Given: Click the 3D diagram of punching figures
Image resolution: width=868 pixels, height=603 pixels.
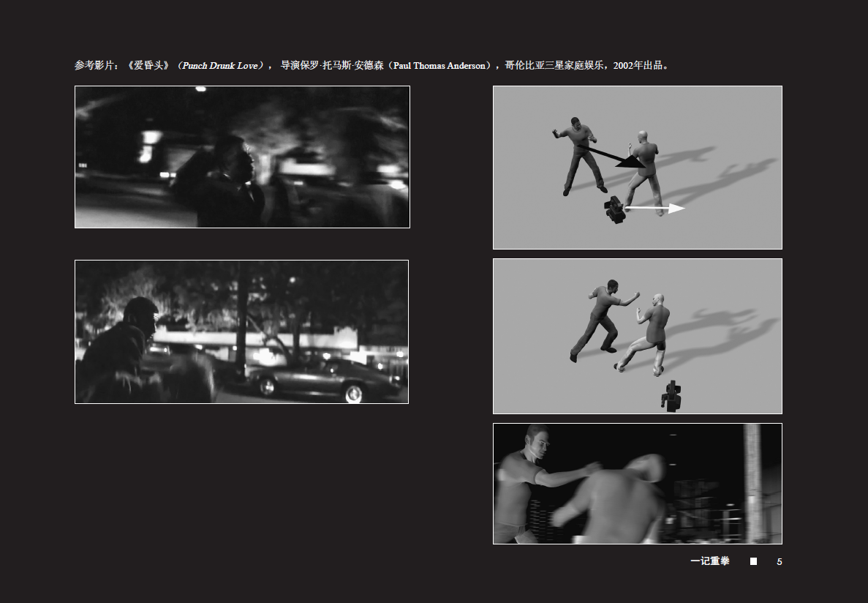Looking at the screenshot, I should pos(638,337).
